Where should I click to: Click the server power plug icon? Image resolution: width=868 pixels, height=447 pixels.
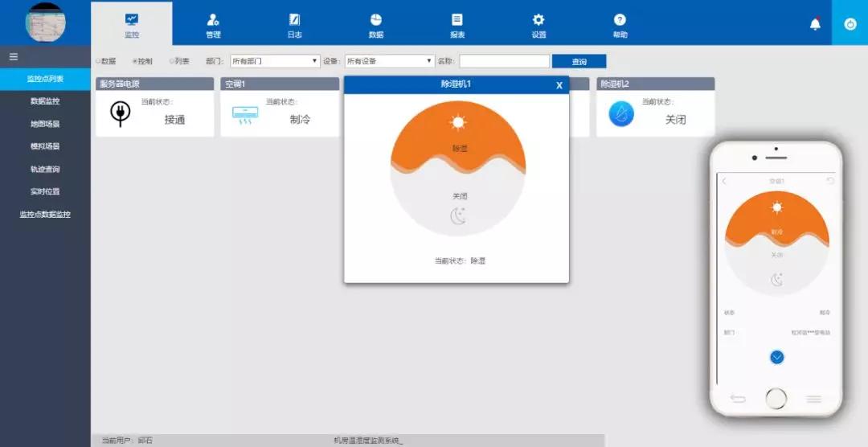pos(120,113)
